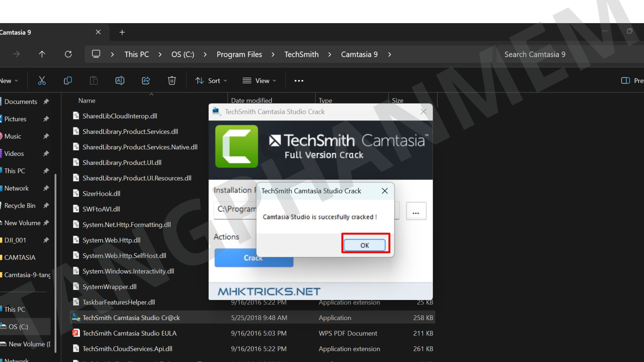Click the Up one level arrow
644x362 pixels.
tap(42, 54)
